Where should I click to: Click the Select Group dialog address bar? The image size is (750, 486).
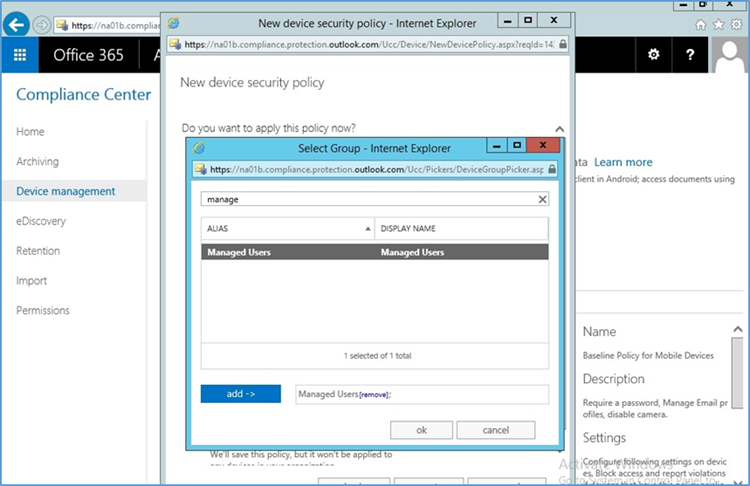[377, 169]
